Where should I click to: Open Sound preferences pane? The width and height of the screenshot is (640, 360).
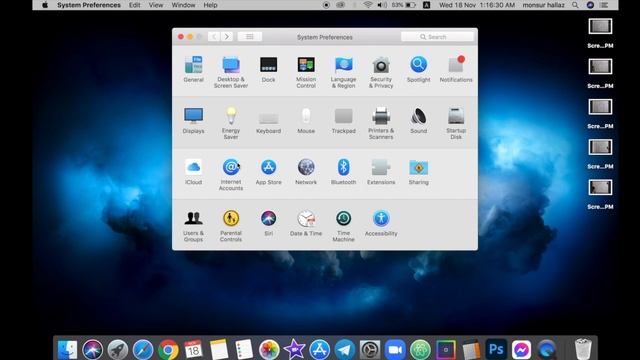click(x=418, y=120)
